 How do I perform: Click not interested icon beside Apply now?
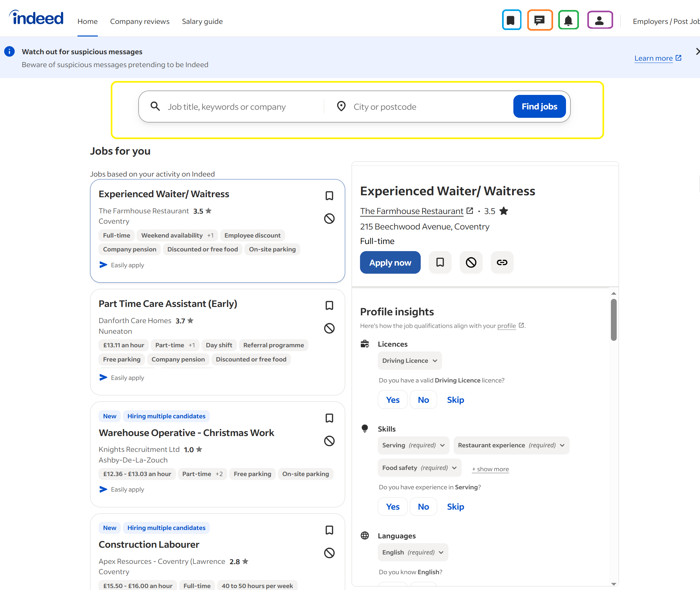point(471,262)
